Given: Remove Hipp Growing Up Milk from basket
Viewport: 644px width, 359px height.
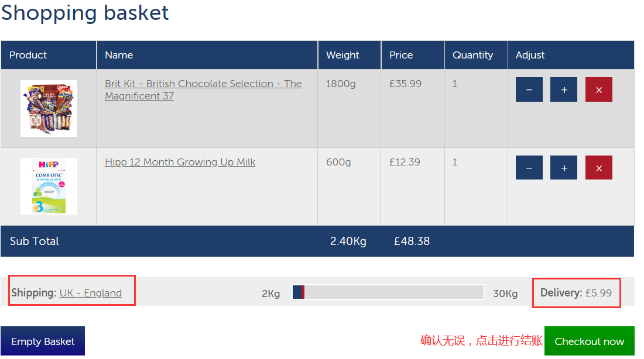Looking at the screenshot, I should point(598,168).
